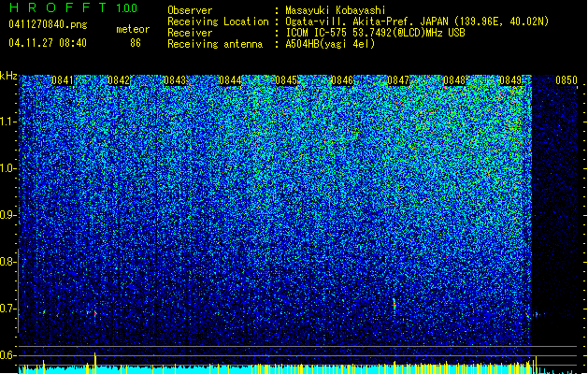The image size is (588, 374).
Task: Click the 0847 time marker
Action: click(x=398, y=80)
